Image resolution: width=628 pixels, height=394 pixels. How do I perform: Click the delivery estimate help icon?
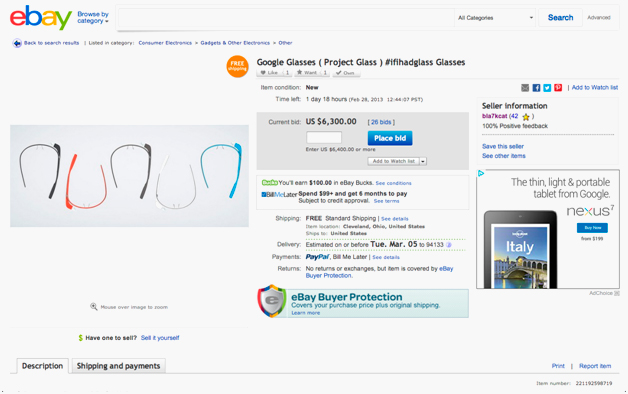449,245
